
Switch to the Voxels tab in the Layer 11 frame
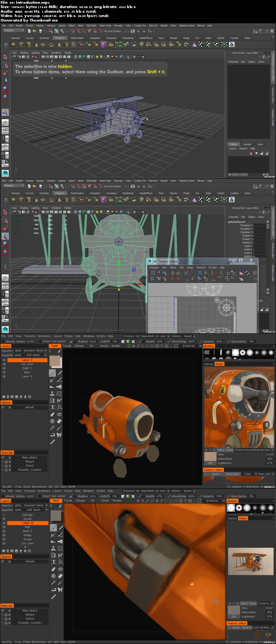click(x=105, y=500)
